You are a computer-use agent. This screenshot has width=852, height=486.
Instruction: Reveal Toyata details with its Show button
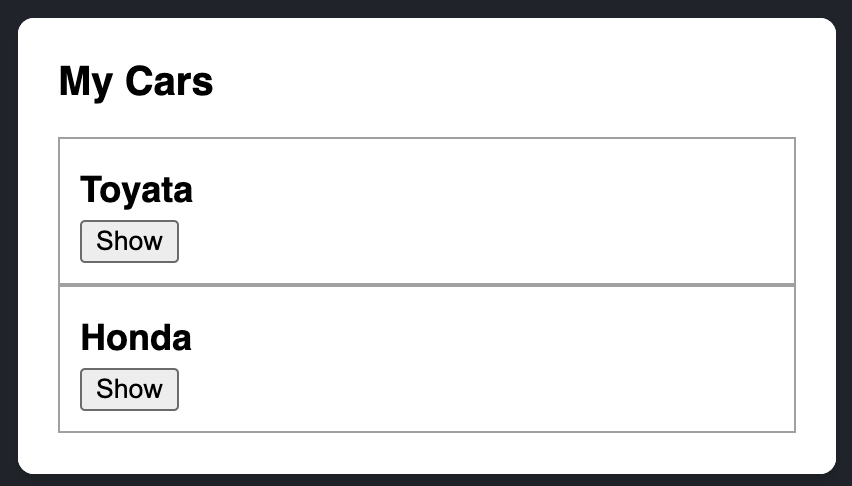[129, 241]
